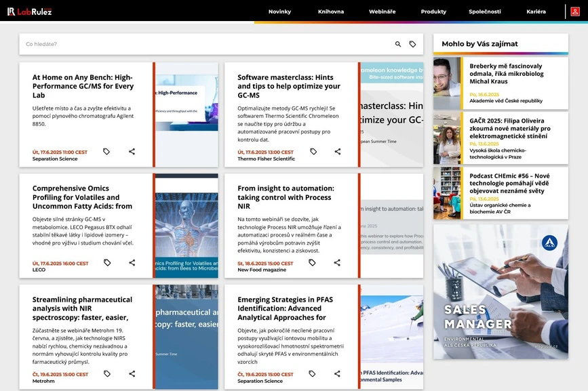Click the tag icon on the PFAS Identification card
Viewport: 588px width, 391px height.
pos(312,373)
